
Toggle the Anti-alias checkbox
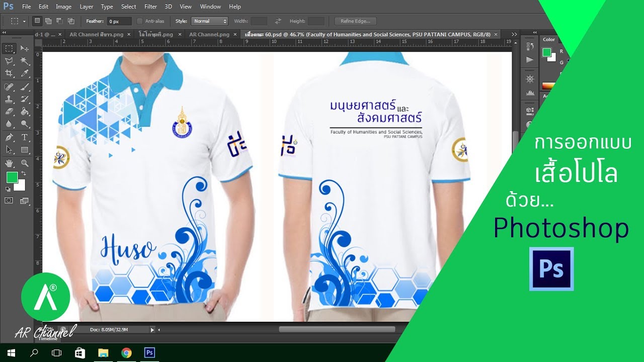tap(139, 21)
